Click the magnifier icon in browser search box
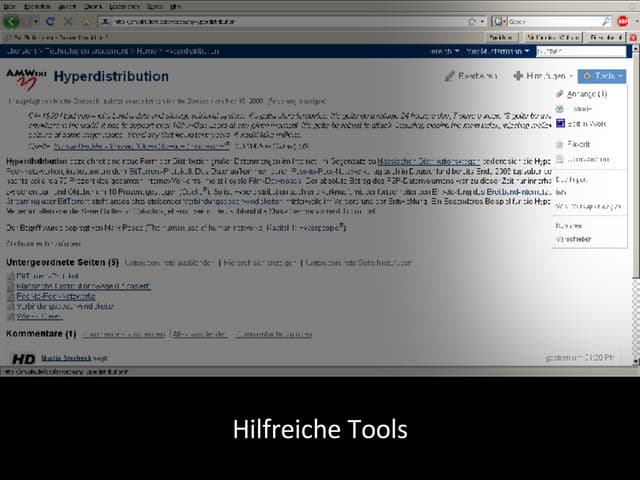Viewport: 640px width, 480px height. [606, 21]
